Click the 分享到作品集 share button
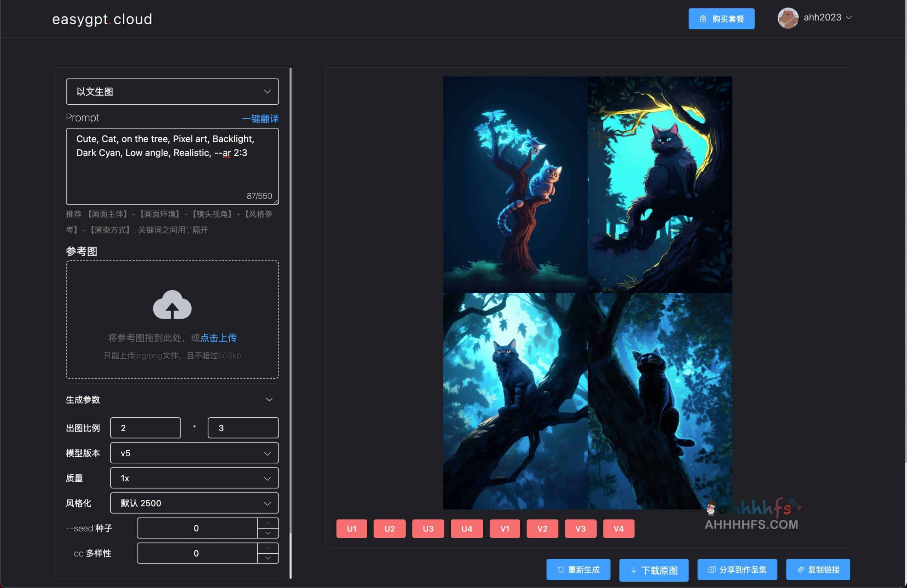The image size is (907, 588). click(737, 569)
